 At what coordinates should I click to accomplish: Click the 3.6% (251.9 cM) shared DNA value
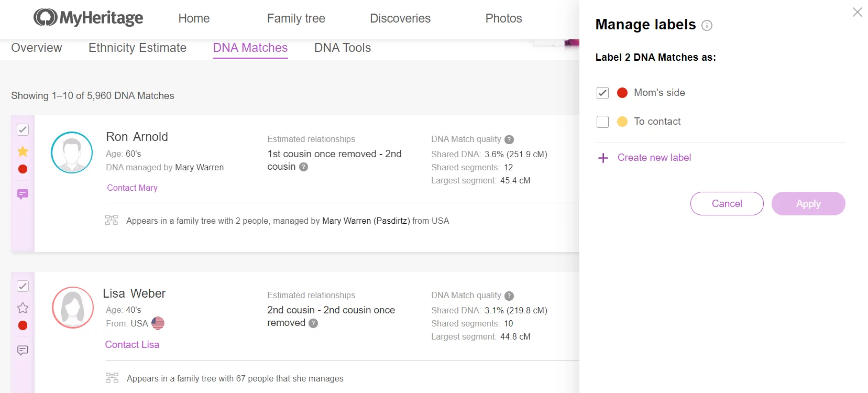pyautogui.click(x=516, y=154)
